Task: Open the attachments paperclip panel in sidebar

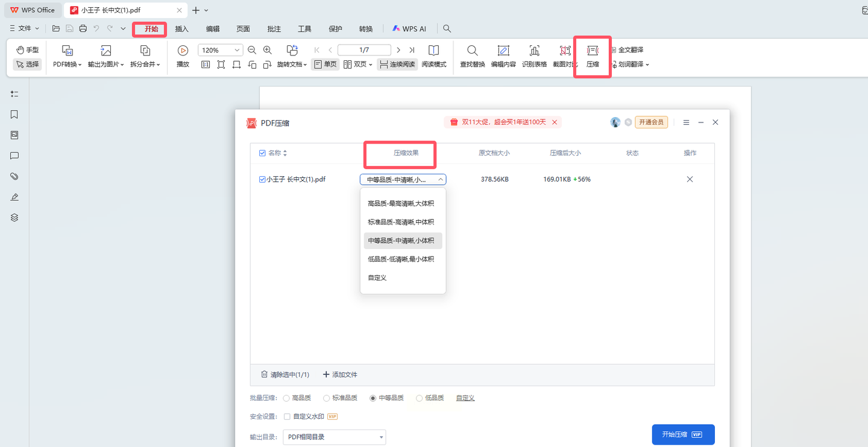Action: 14,176
